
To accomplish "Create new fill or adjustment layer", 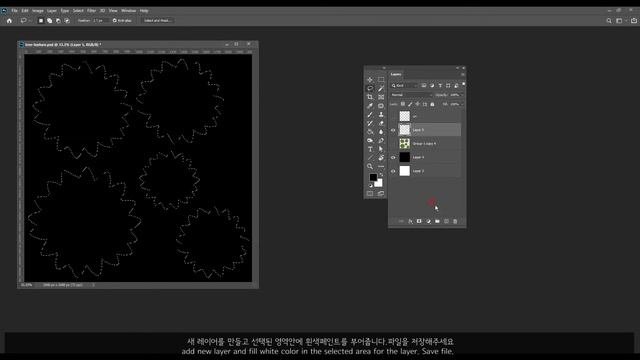I will coord(428,221).
